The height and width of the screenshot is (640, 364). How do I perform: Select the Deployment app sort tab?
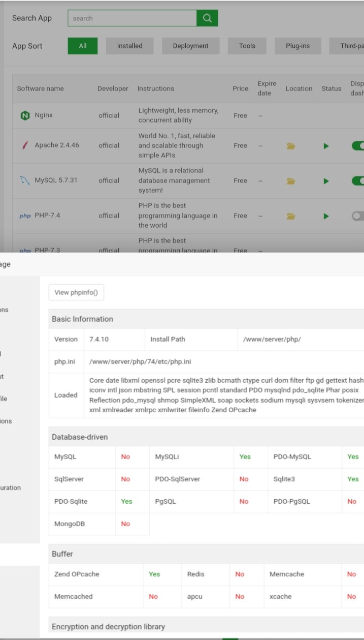190,46
